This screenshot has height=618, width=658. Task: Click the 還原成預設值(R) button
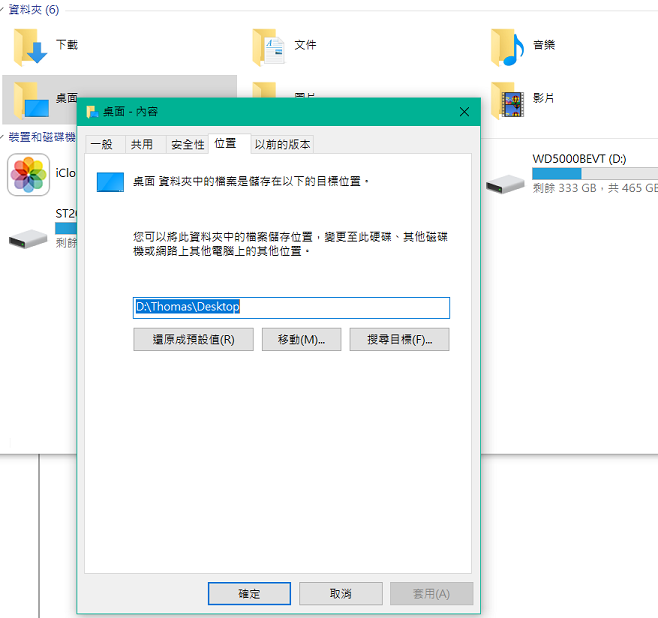(x=193, y=339)
